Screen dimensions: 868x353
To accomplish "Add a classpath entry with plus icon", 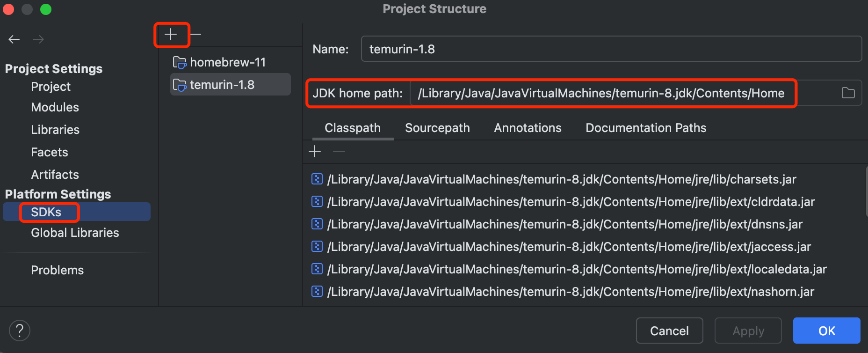I will point(315,151).
